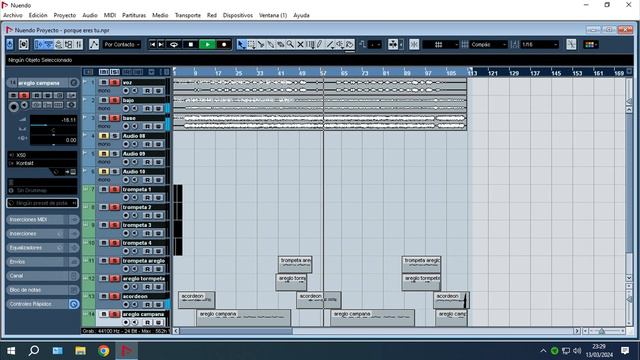Image resolution: width=640 pixels, height=360 pixels.
Task: Open the Ningún preset de pista dropdown
Action: tap(42, 203)
